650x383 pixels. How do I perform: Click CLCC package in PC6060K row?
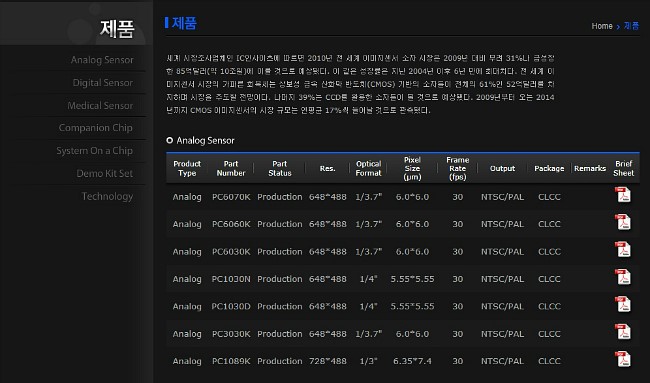(549, 224)
